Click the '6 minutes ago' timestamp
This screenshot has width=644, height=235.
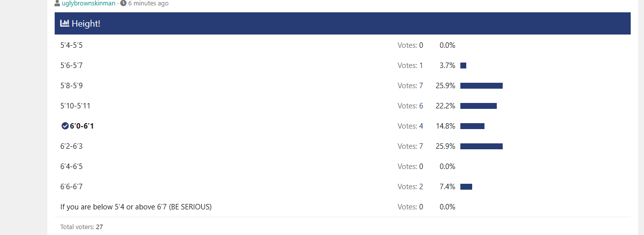[x=148, y=3]
